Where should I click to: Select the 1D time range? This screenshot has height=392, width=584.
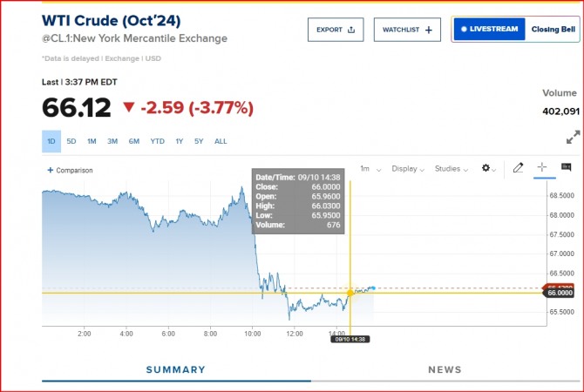coord(51,141)
